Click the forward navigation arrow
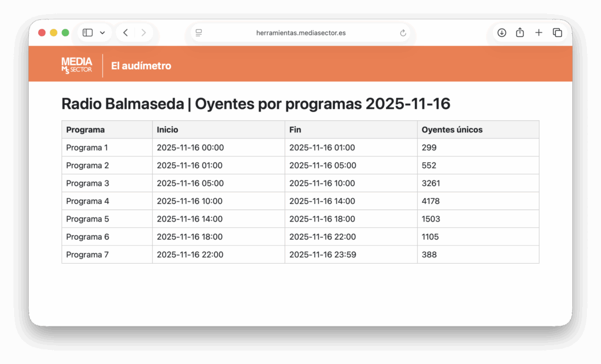Viewport: 601px width, 364px height. point(143,33)
